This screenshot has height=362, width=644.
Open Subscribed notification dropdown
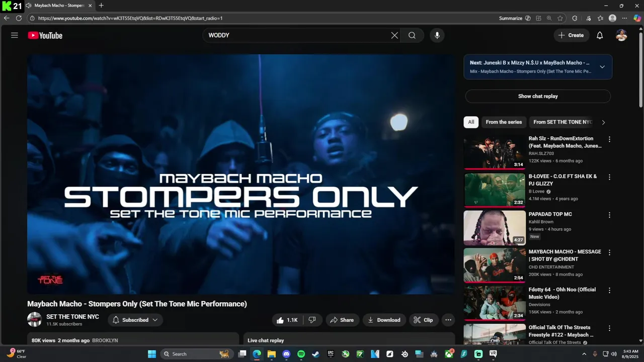pos(135,320)
